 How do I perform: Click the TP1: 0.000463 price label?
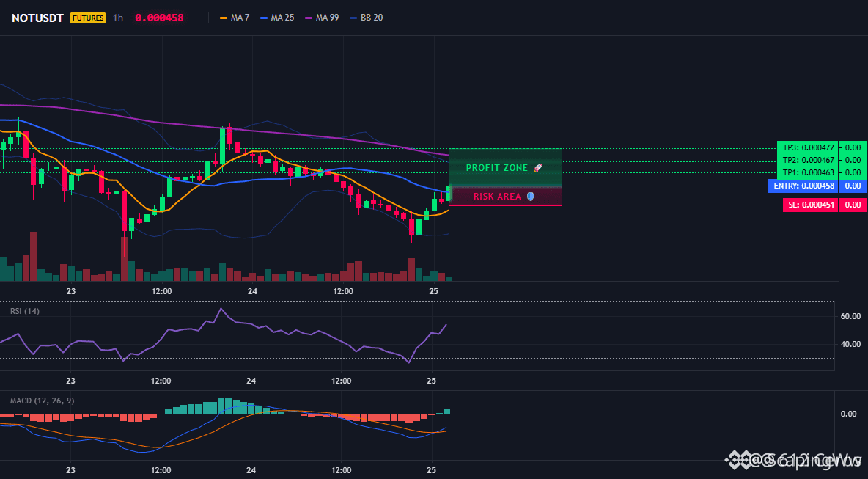pos(808,172)
